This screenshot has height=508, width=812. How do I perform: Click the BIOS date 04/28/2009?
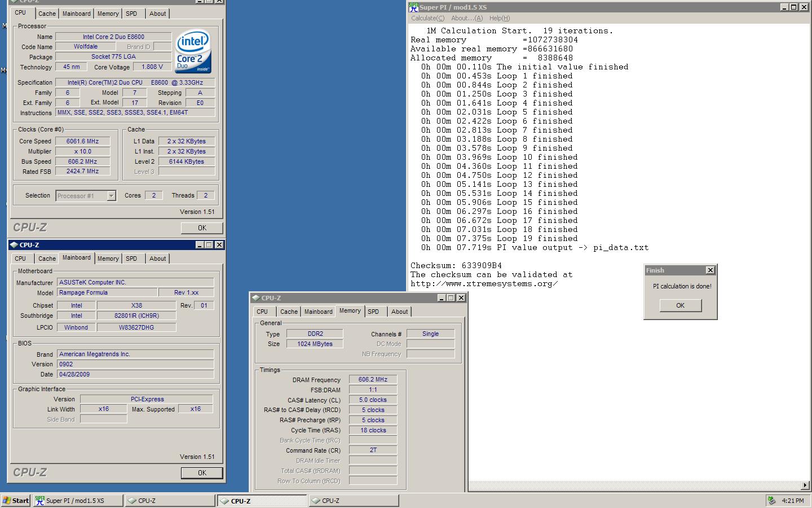135,375
